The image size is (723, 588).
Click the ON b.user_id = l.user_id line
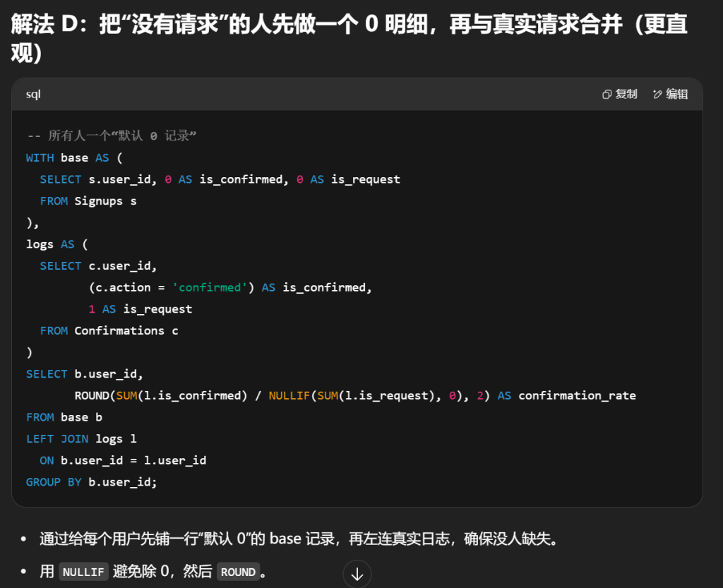click(123, 460)
